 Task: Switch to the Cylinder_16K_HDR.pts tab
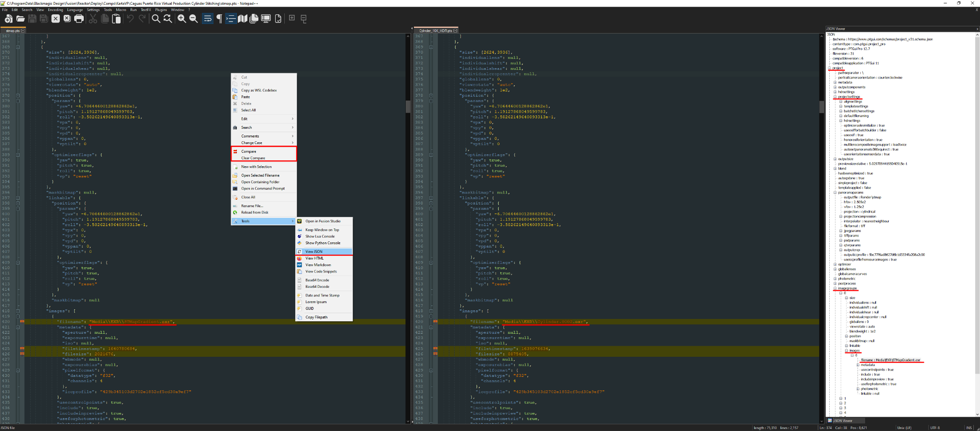[x=435, y=31]
